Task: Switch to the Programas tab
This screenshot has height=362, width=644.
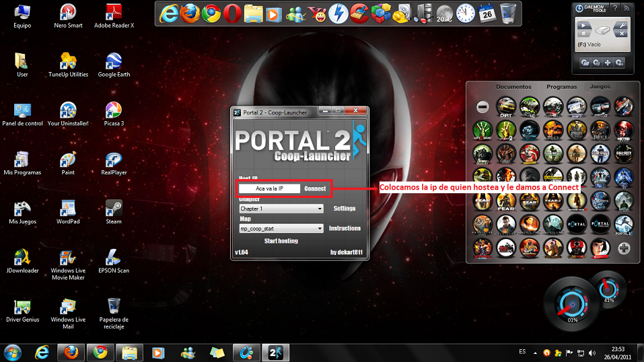Action: [561, 87]
